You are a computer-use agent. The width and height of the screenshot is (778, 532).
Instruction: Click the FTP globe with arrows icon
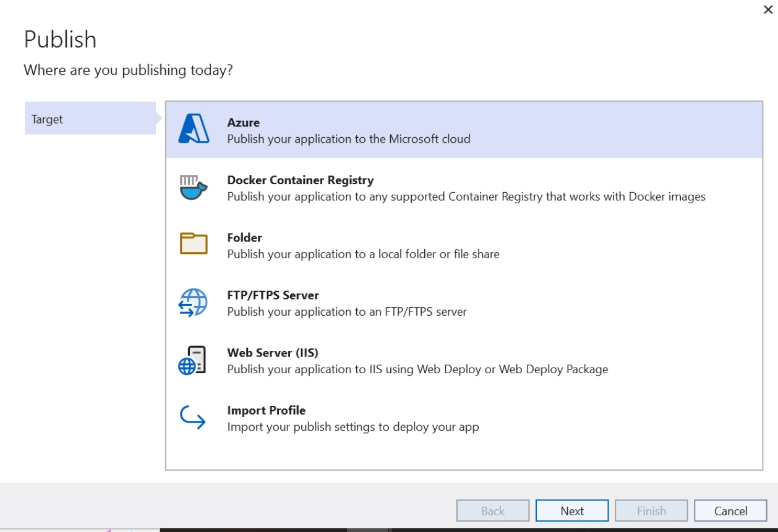click(193, 303)
